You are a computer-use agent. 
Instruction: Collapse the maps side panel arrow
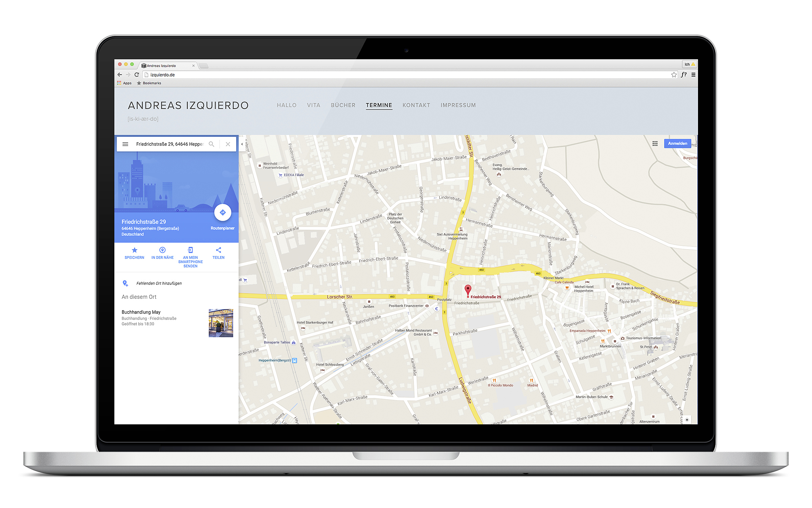click(x=242, y=144)
